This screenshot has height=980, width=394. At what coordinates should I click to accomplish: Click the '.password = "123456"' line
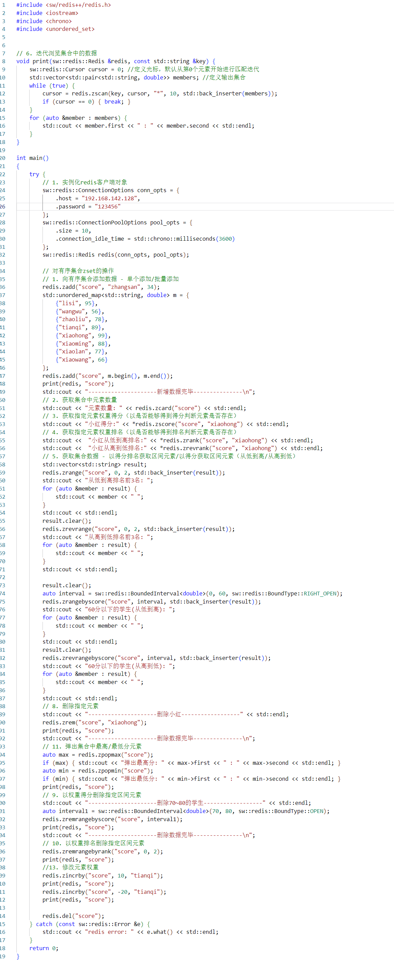pos(88,207)
